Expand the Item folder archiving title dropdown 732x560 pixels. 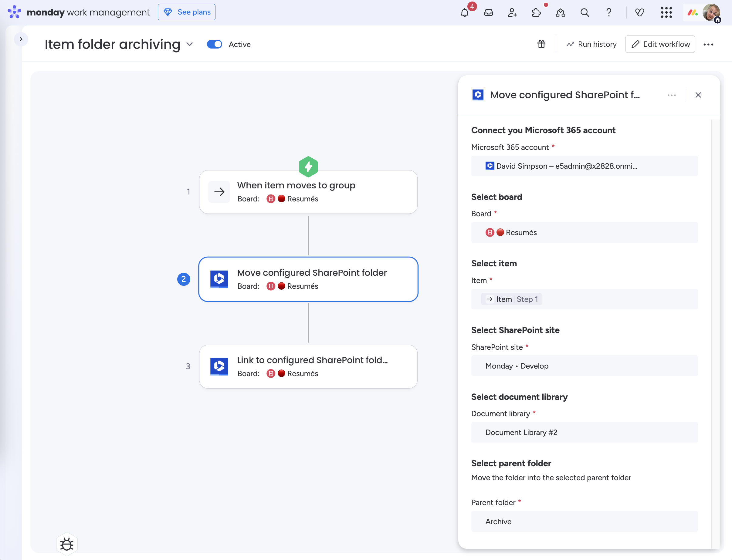pos(189,44)
